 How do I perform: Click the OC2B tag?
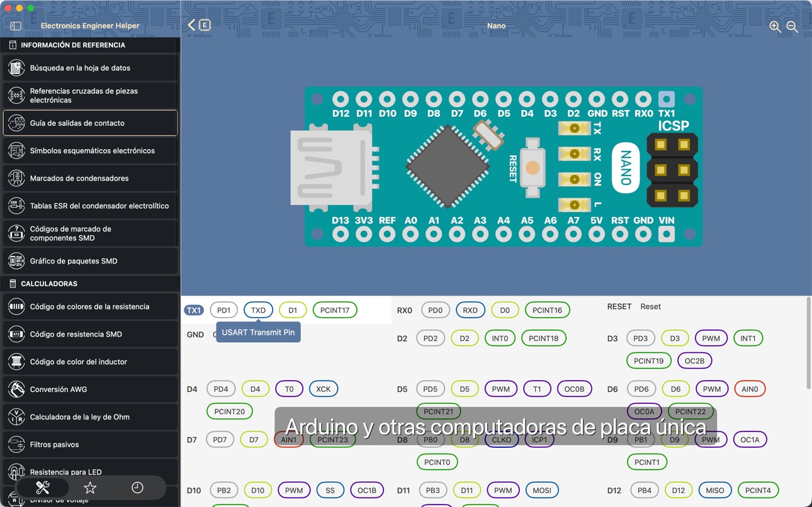[x=694, y=361]
